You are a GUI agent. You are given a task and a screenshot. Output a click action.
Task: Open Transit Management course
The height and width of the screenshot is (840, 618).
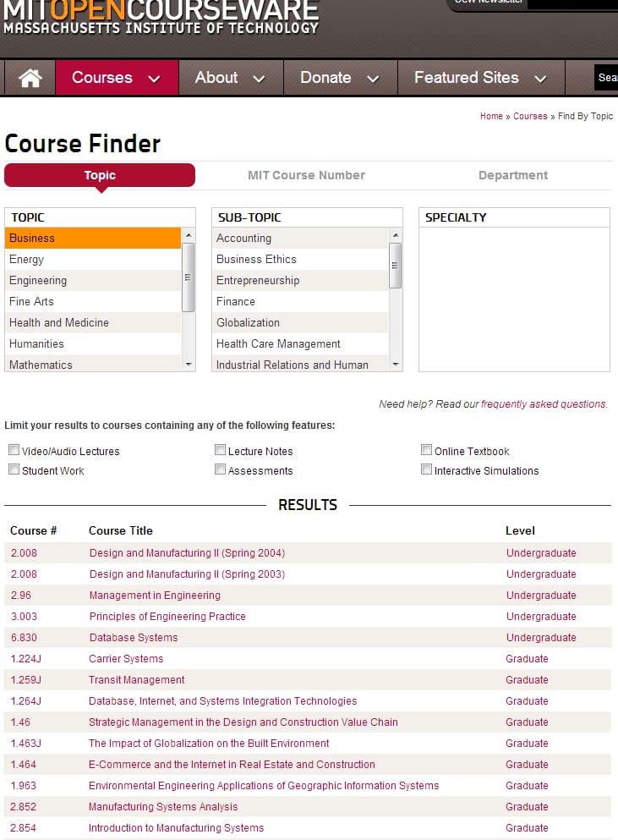pyautogui.click(x=137, y=680)
